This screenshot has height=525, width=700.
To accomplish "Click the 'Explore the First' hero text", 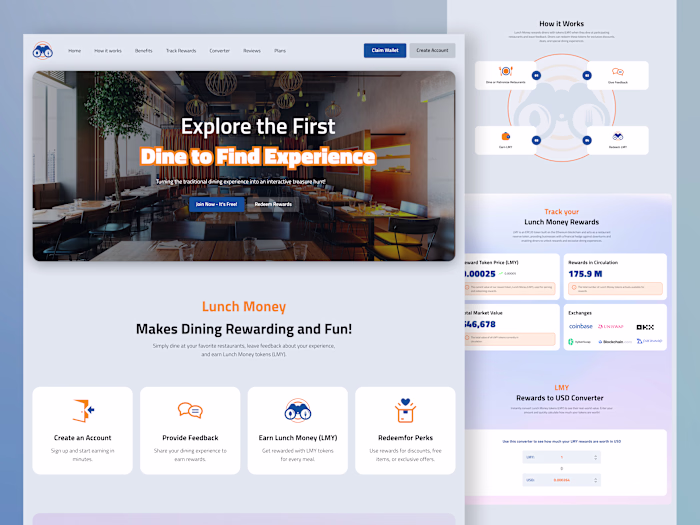I will (258, 126).
